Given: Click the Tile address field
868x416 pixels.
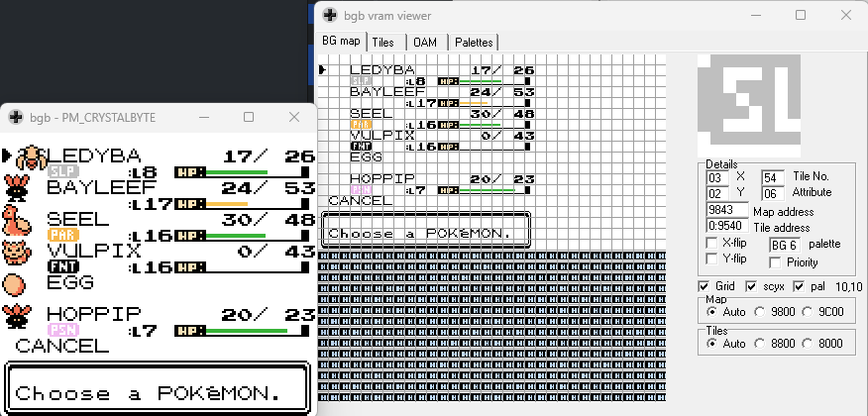Looking at the screenshot, I should (x=727, y=226).
